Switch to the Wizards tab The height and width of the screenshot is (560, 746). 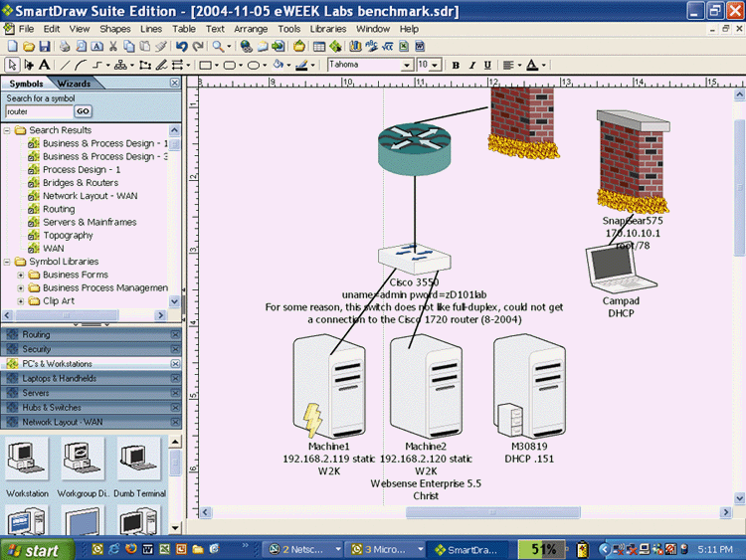[75, 84]
